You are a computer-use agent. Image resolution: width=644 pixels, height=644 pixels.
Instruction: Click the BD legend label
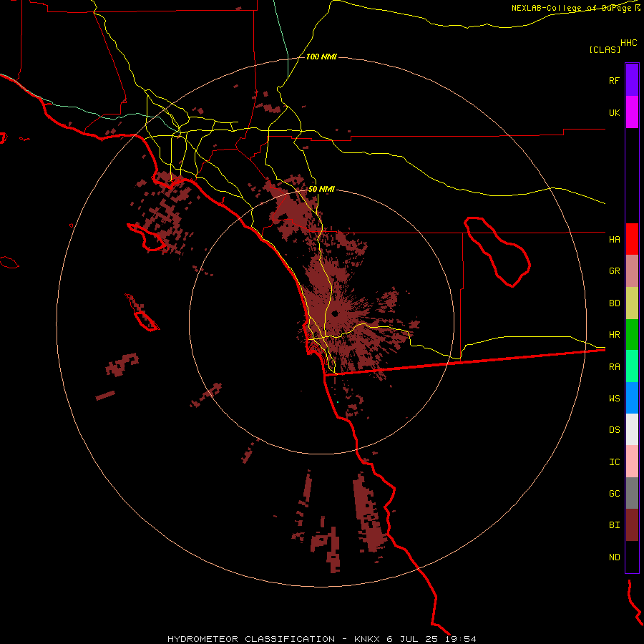pos(614,303)
